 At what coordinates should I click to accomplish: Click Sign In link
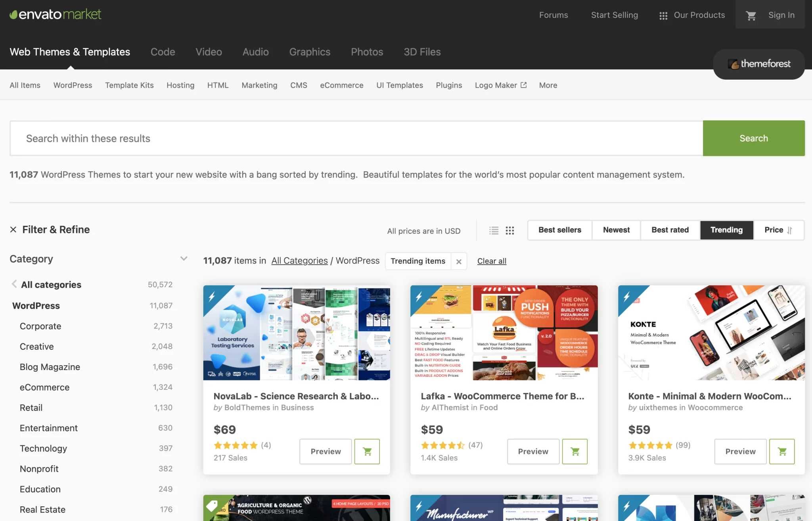781,15
